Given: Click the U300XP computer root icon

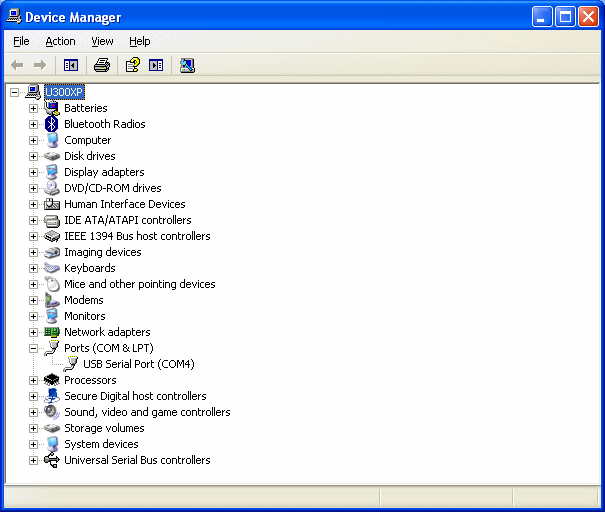Looking at the screenshot, I should tap(33, 92).
